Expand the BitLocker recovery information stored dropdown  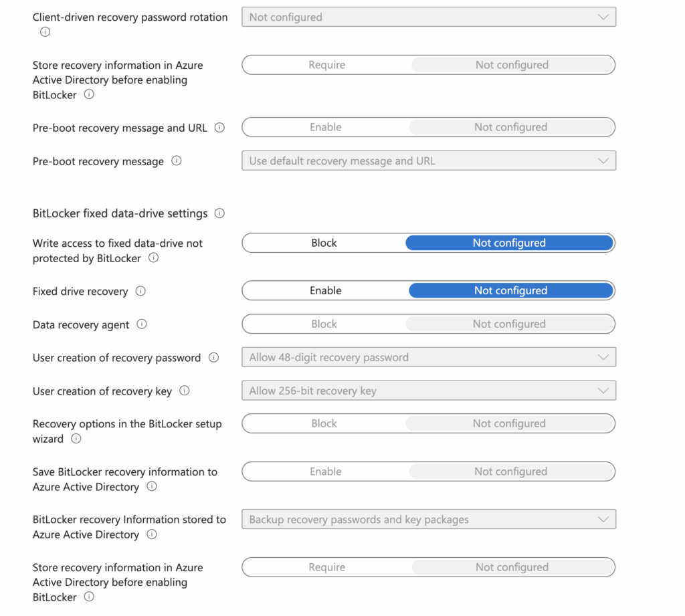428,519
